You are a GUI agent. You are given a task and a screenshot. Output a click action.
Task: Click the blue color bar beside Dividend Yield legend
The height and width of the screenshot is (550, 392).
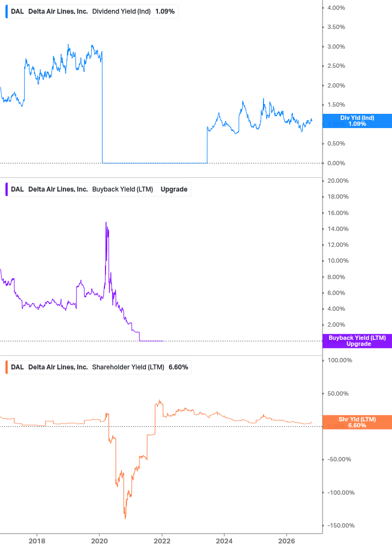(x=7, y=11)
